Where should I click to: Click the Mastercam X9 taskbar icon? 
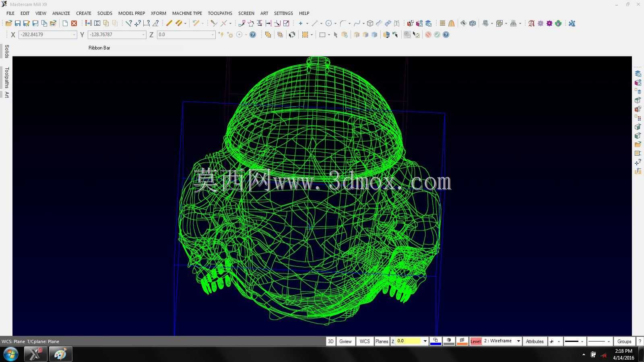[x=35, y=354]
